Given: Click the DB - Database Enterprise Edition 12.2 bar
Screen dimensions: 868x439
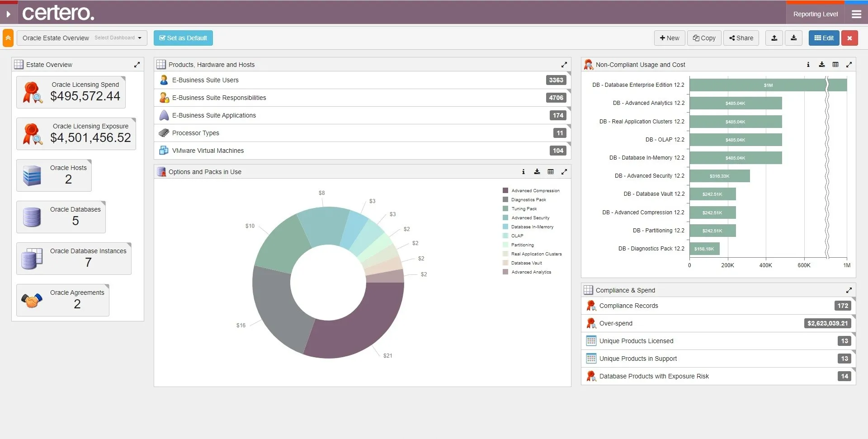Looking at the screenshot, I should [768, 85].
